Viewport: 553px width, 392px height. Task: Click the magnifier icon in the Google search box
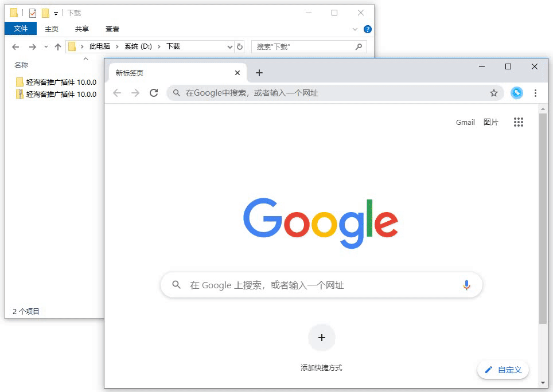176,285
